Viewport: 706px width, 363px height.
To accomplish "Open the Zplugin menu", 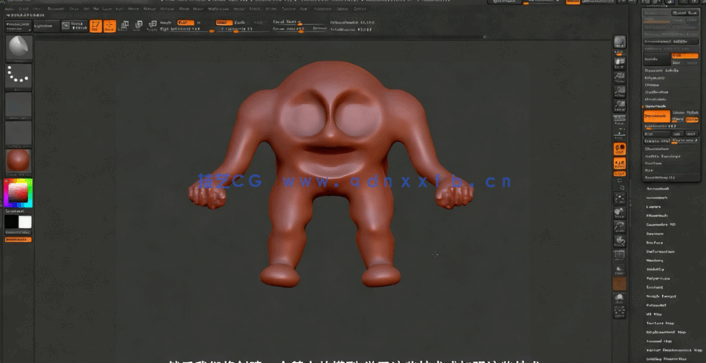I will click(342, 9).
